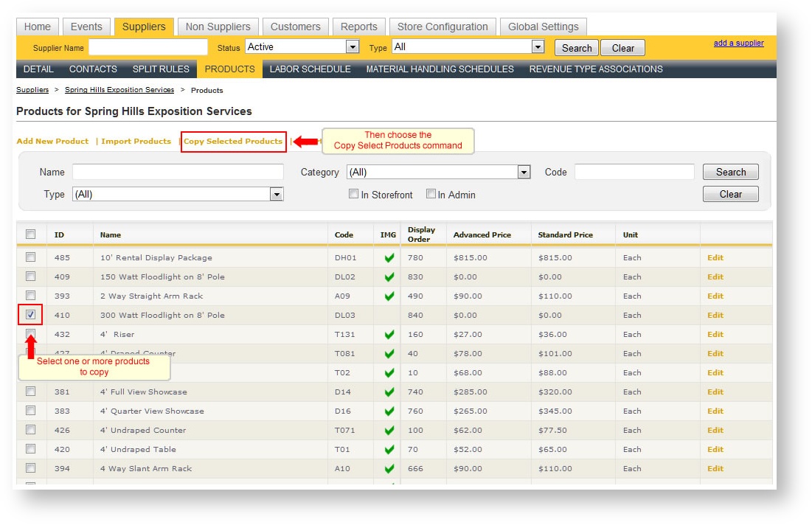The width and height of the screenshot is (812, 525).
Task: Click green IMG checkmark for 2 Way Straight Arm Rack
Action: coord(389,296)
